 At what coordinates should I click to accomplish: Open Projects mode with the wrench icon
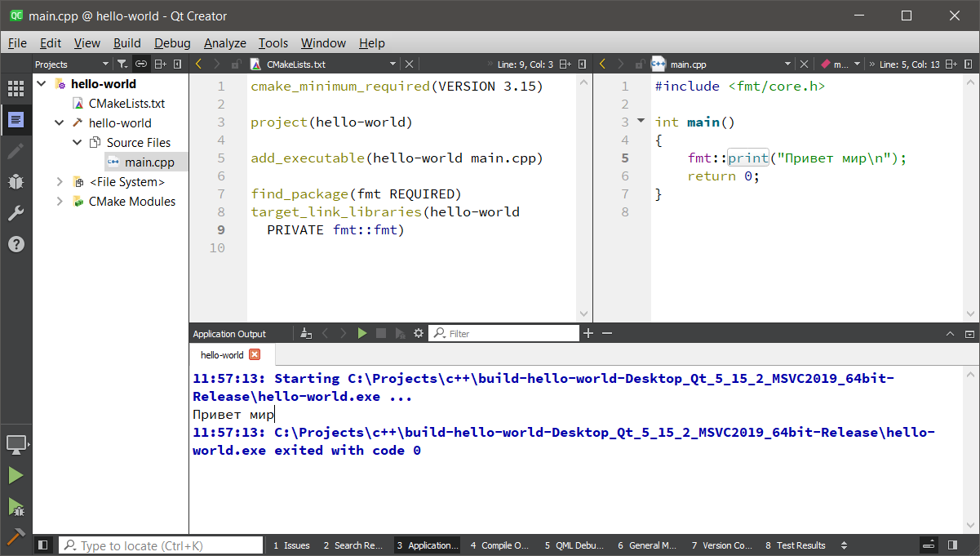coord(15,212)
